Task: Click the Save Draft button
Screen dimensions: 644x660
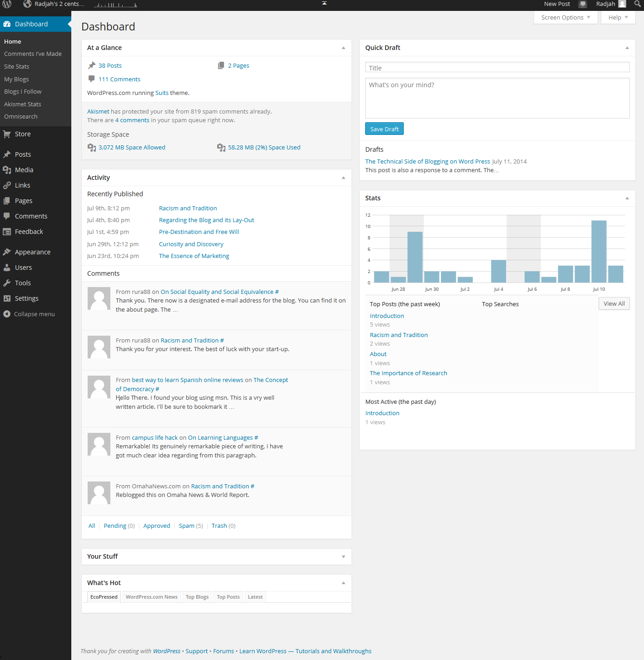Action: pos(384,129)
